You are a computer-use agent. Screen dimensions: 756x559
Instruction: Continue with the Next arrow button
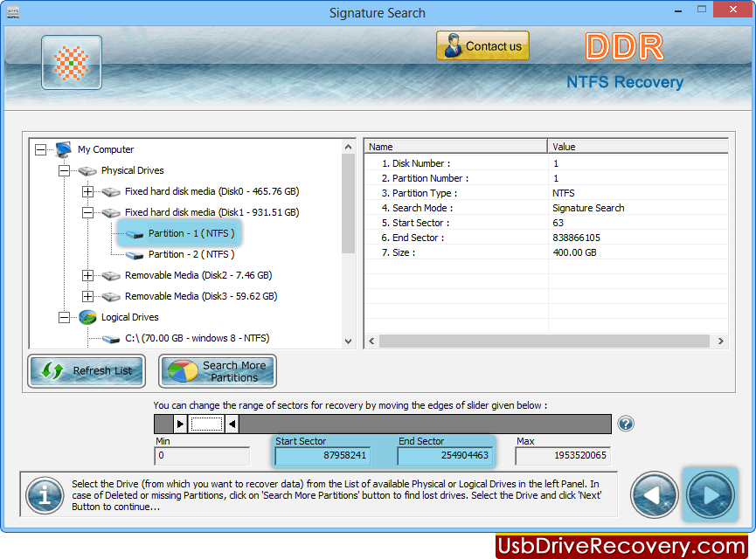point(711,495)
